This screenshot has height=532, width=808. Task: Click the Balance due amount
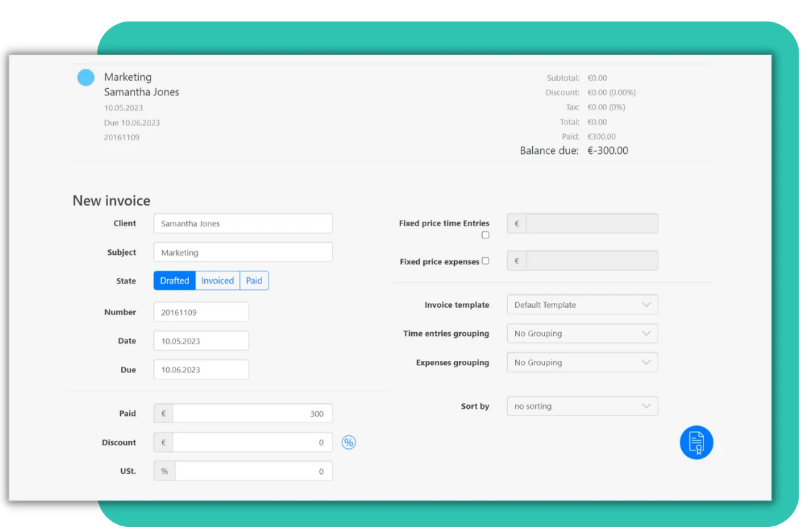point(608,150)
